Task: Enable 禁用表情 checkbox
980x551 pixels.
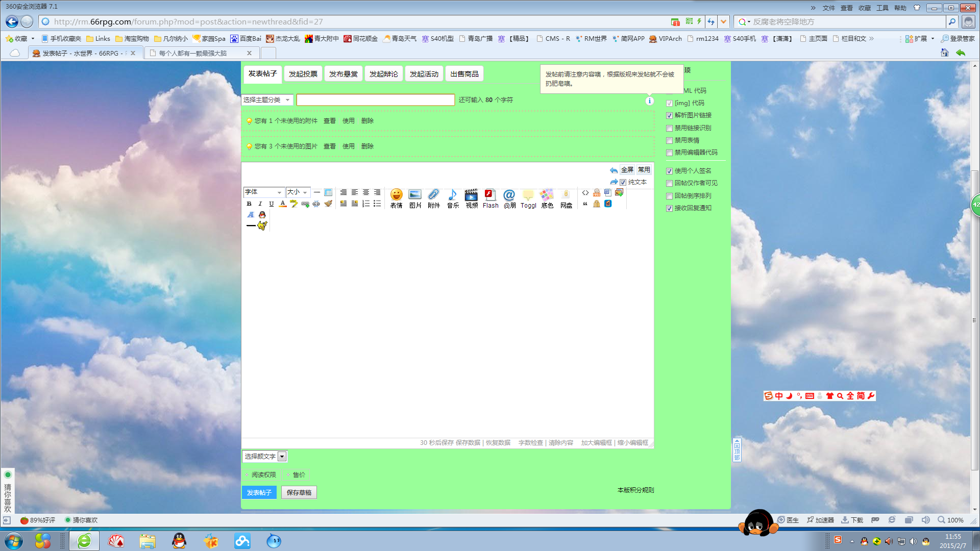Action: (x=669, y=140)
